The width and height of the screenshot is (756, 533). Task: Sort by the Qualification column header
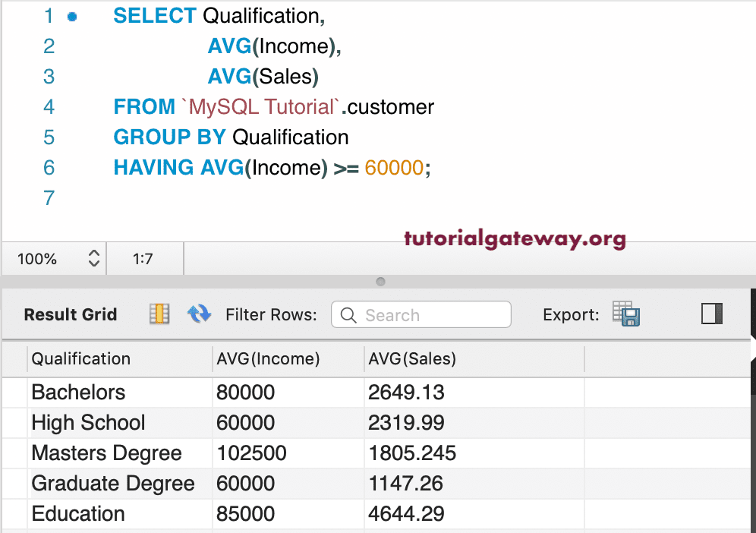point(81,359)
